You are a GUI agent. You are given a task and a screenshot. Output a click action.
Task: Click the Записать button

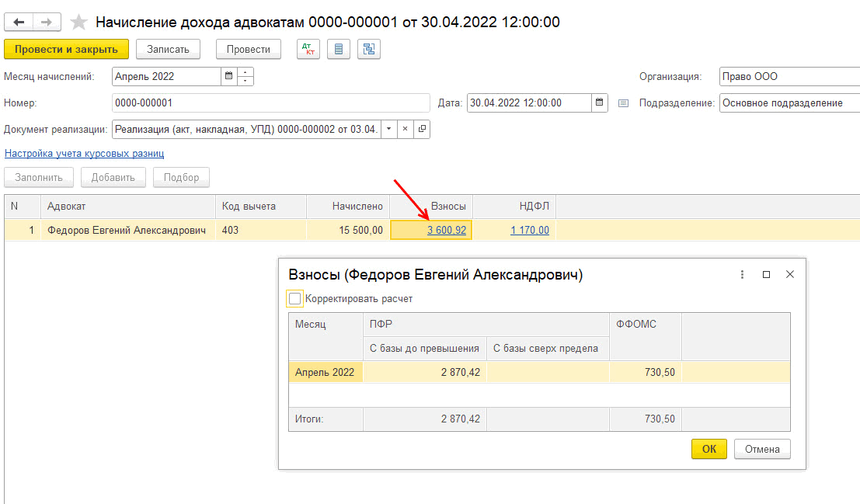[168, 49]
